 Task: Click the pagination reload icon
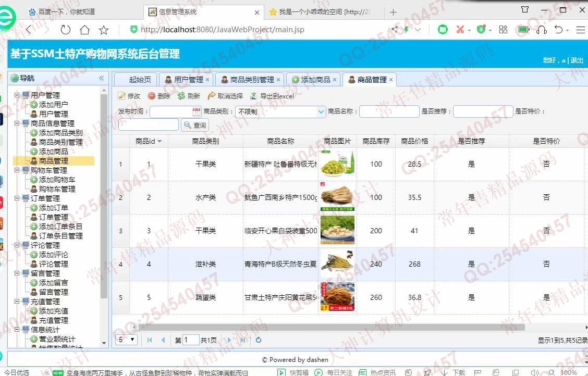pos(258,340)
